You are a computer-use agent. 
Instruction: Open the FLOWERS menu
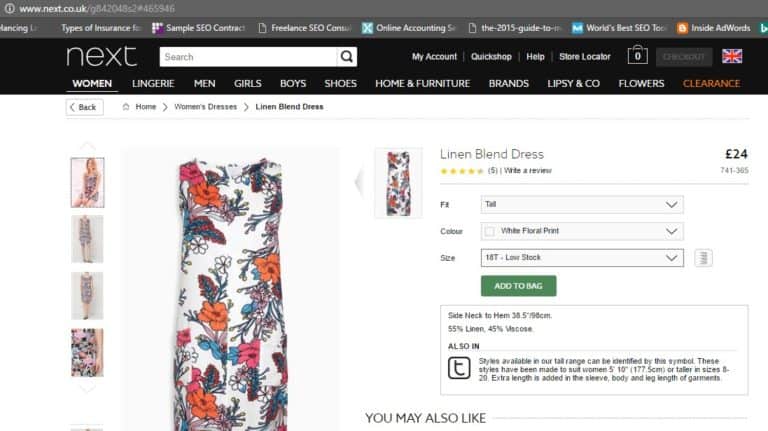pyautogui.click(x=641, y=83)
